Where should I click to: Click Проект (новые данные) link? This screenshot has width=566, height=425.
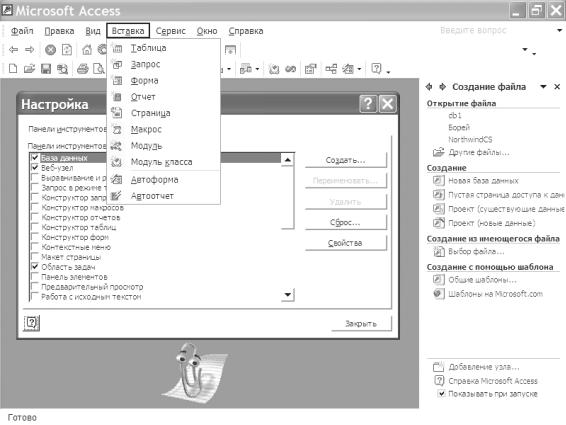[x=491, y=223]
